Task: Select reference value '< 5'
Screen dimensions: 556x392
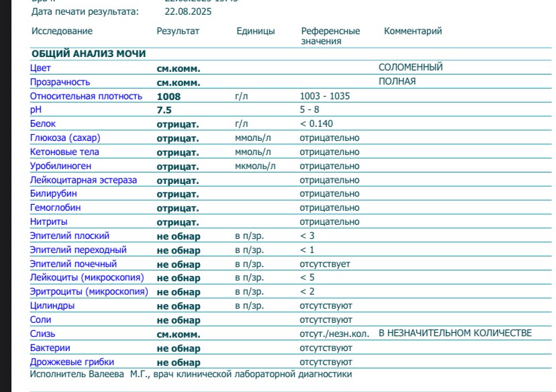Action: coord(308,277)
